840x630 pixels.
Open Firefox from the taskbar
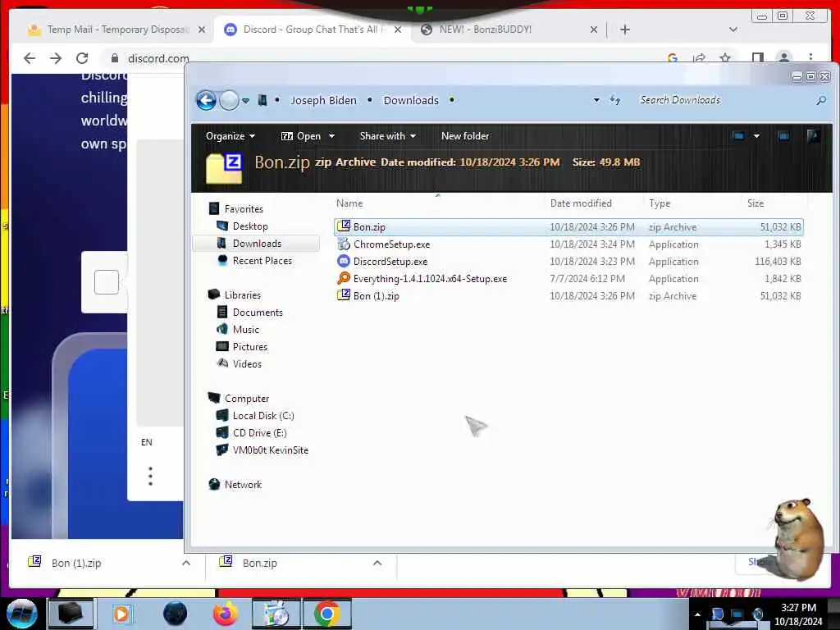coord(226,614)
